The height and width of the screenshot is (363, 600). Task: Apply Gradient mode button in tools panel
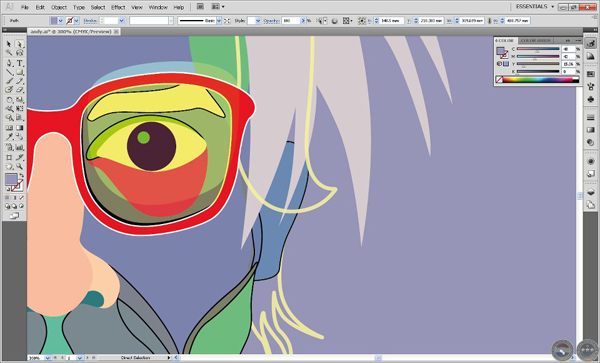(15, 198)
